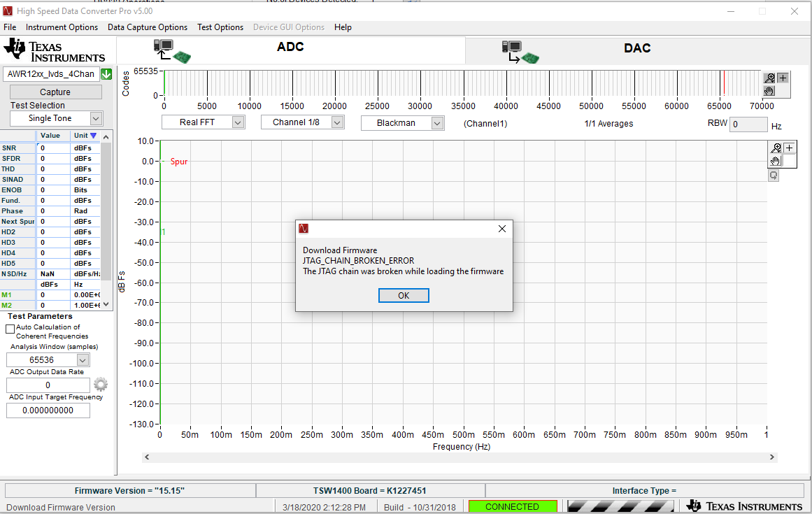Select the zoom magnifier on the FFT plot

tap(776, 147)
